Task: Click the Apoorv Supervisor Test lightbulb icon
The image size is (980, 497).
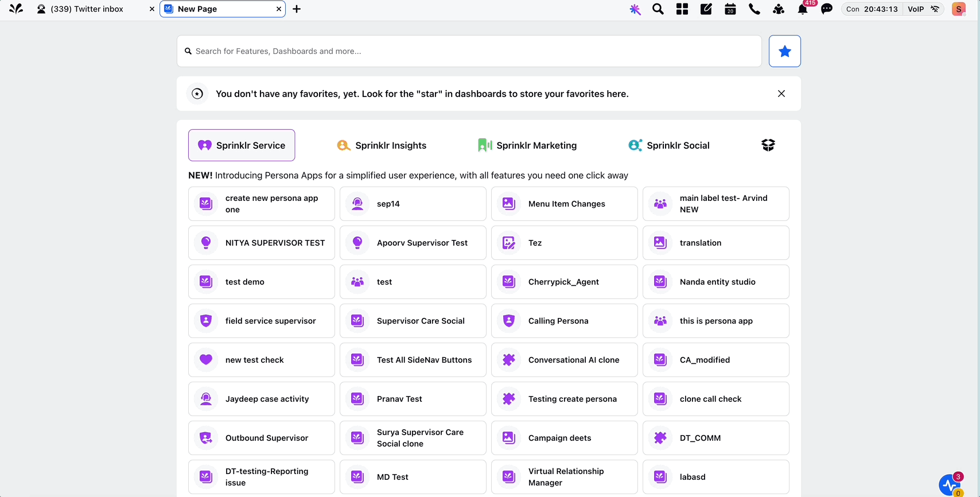Action: pyautogui.click(x=357, y=243)
